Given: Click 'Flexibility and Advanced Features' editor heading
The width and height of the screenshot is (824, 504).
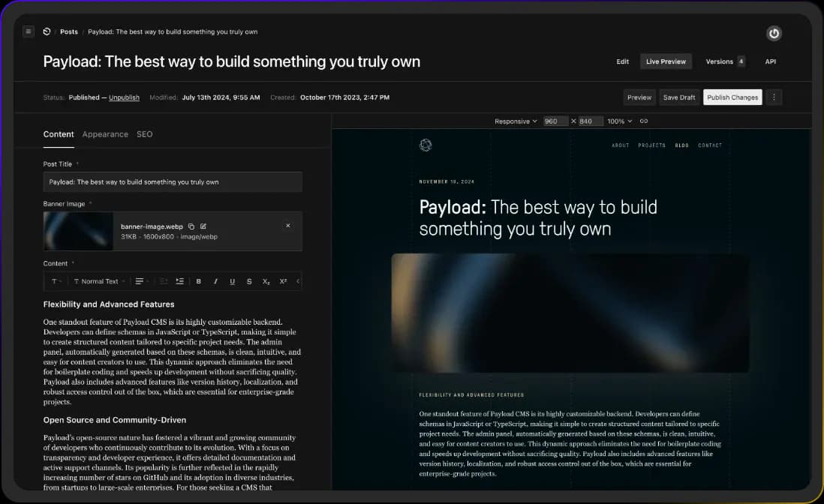Looking at the screenshot, I should 109,304.
